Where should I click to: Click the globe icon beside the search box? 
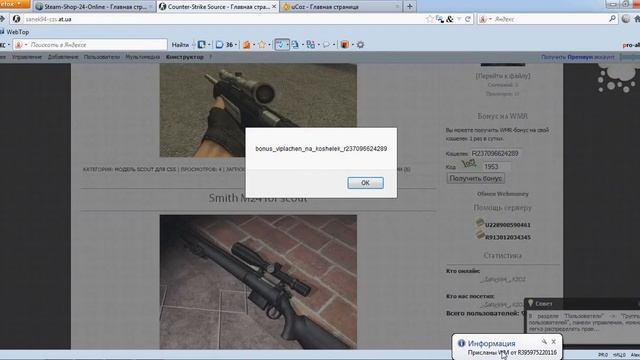click(x=626, y=19)
